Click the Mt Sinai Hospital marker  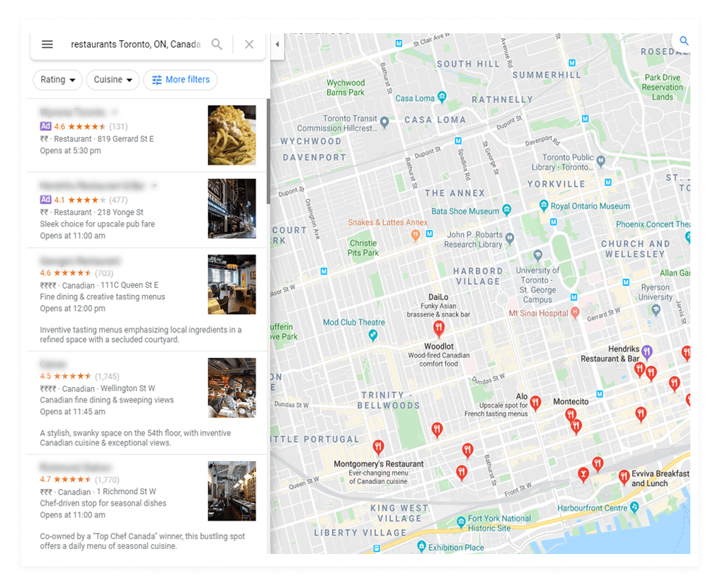coord(575,312)
